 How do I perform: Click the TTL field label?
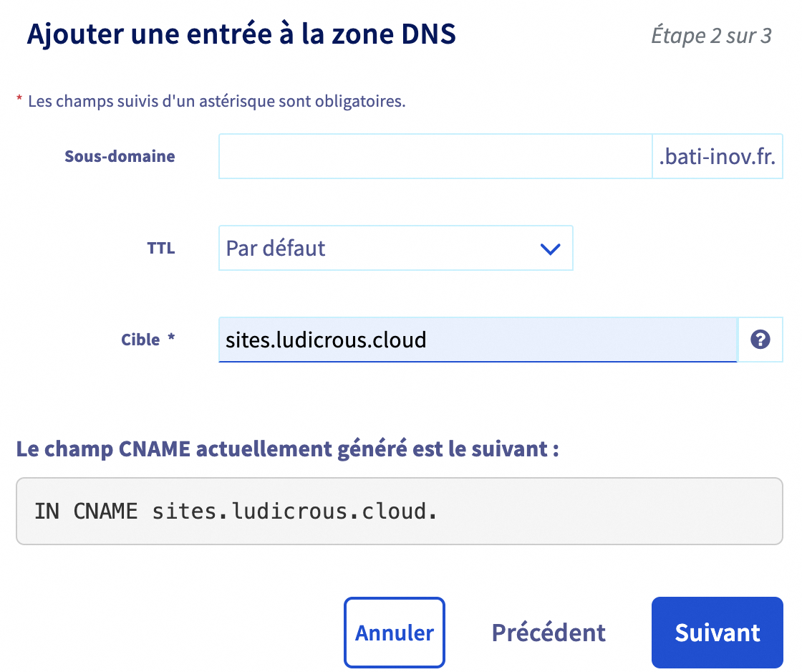pos(160,249)
